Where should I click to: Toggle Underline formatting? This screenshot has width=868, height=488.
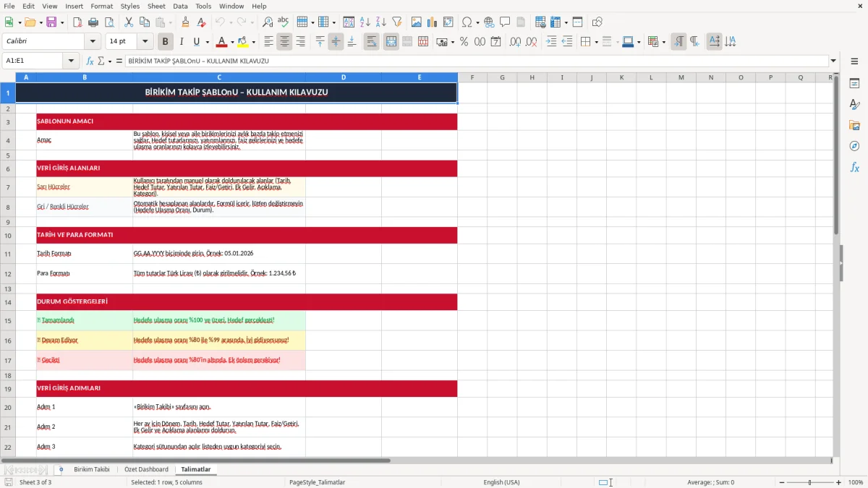[196, 42]
